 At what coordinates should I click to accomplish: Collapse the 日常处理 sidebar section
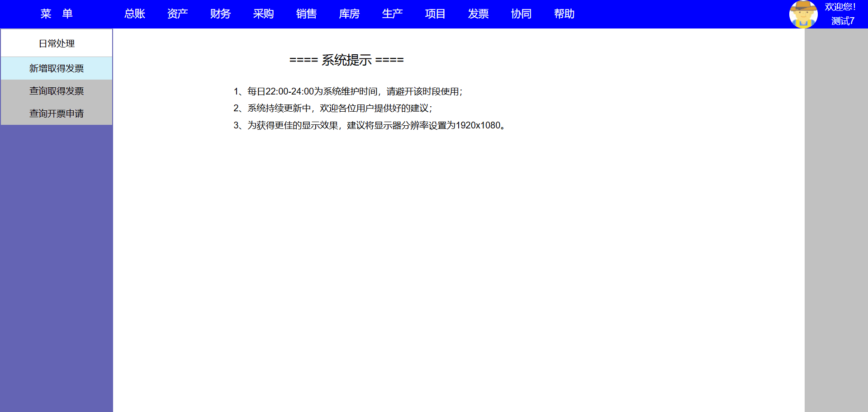[x=57, y=43]
